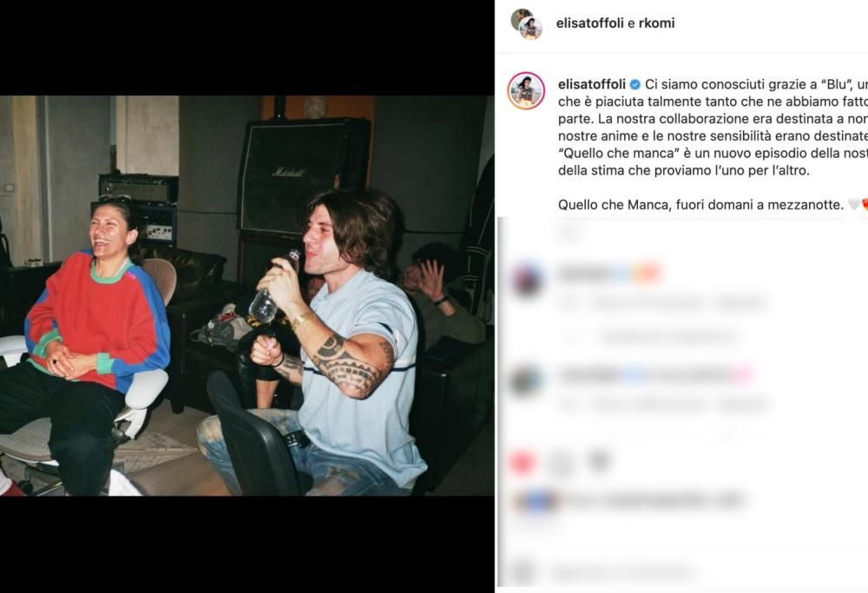Open the first commenter's blurred avatar
Viewport: 868px width, 593px height.
[527, 280]
